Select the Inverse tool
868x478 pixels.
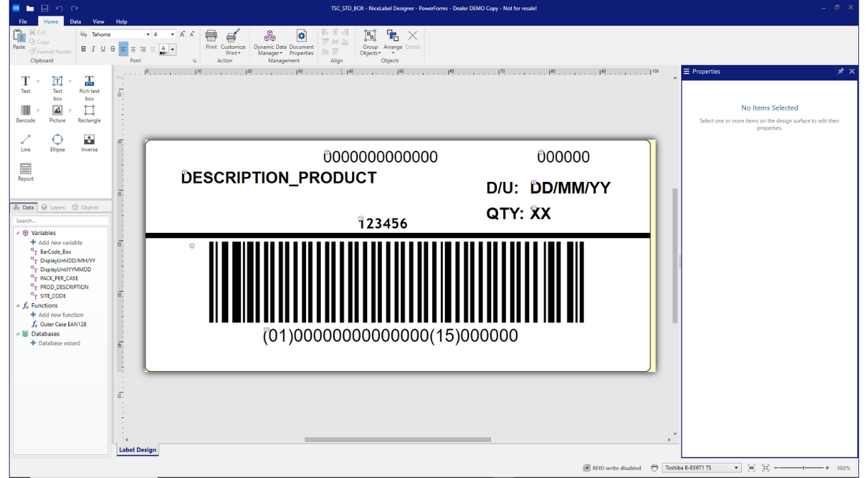tap(89, 142)
